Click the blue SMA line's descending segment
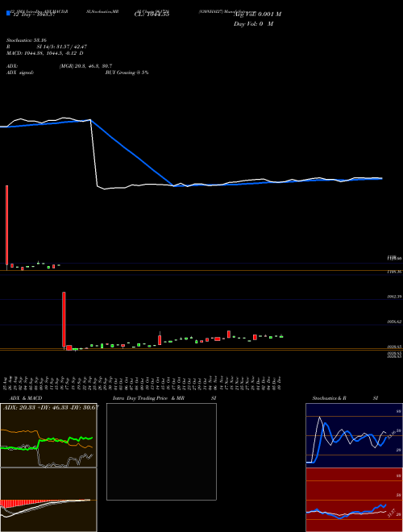 132,153
